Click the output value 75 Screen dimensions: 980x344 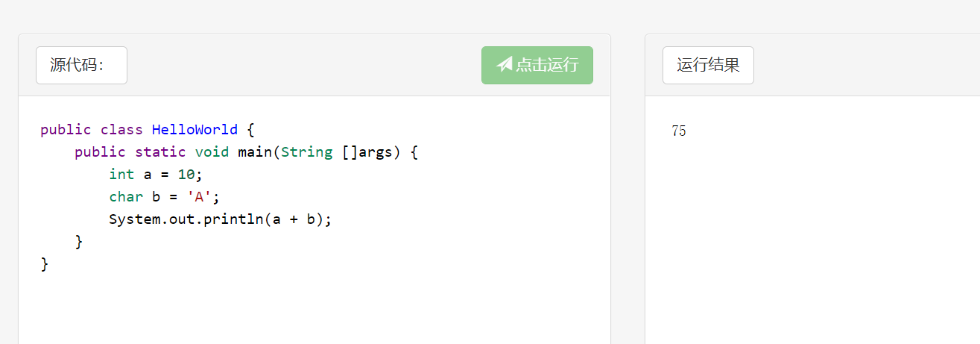[678, 131]
